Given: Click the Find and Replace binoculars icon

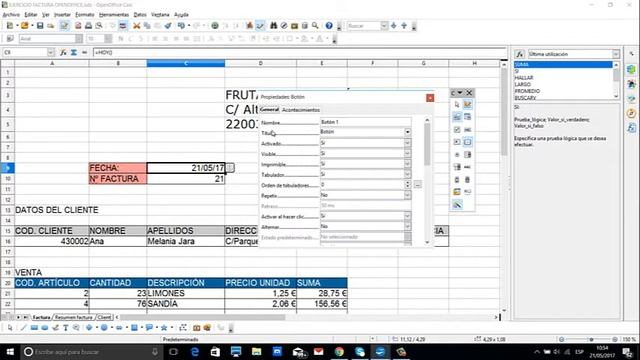Looking at the screenshot, I should [x=273, y=26].
